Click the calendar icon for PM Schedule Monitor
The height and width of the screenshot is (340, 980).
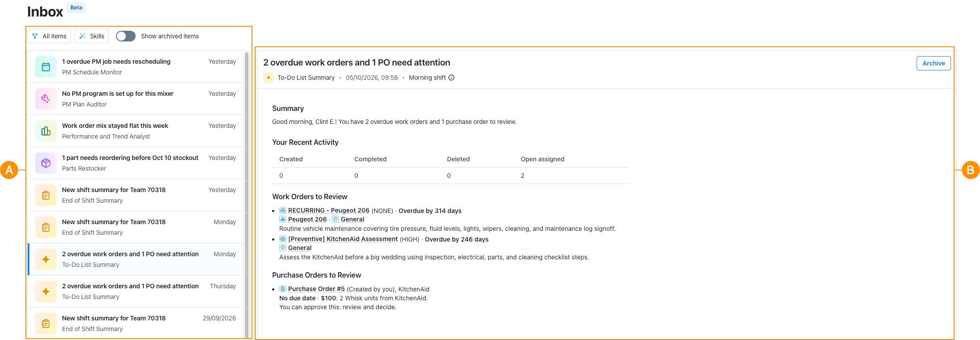[46, 67]
